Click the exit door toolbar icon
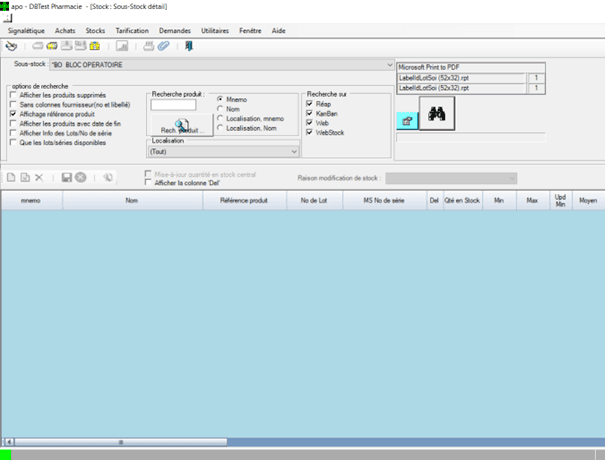605x460 pixels. pos(189,46)
